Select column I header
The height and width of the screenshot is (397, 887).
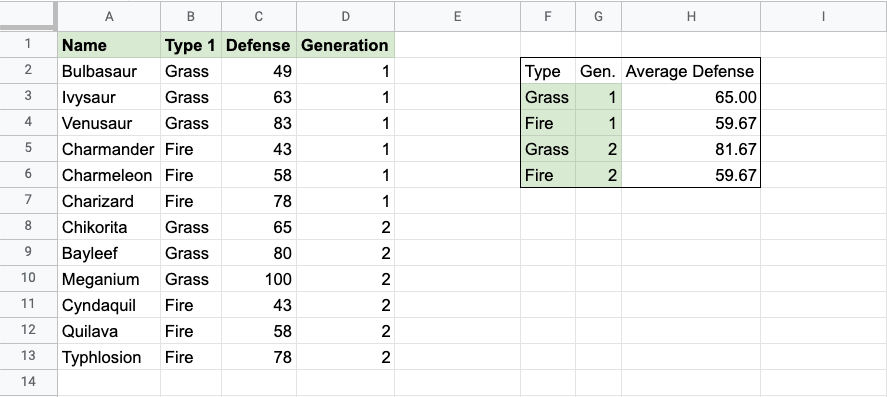(x=823, y=16)
